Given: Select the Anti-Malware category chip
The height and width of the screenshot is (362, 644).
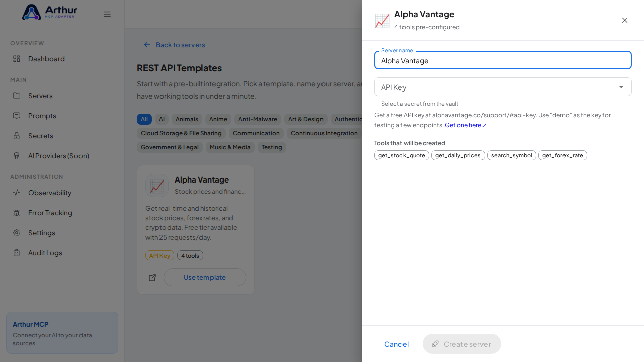Looking at the screenshot, I should pyautogui.click(x=258, y=119).
